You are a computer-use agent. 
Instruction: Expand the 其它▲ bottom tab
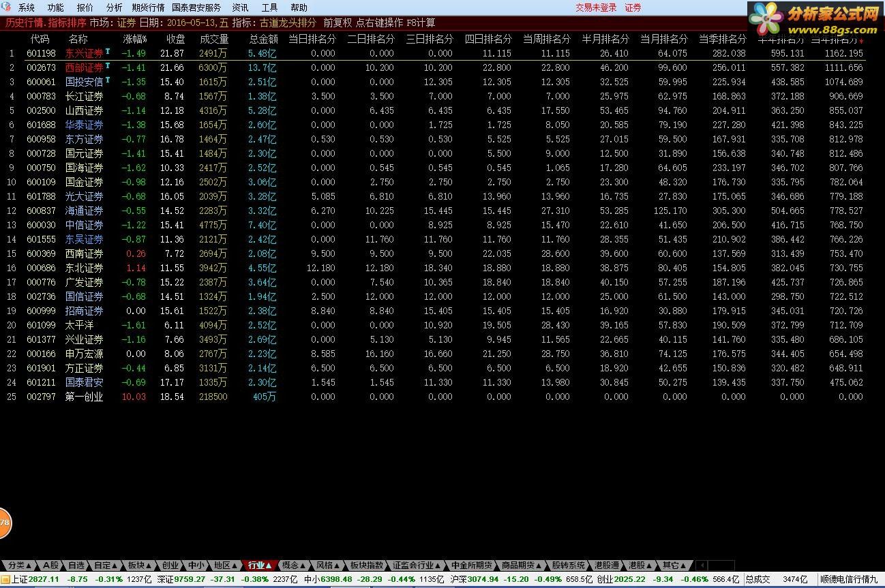click(x=676, y=566)
